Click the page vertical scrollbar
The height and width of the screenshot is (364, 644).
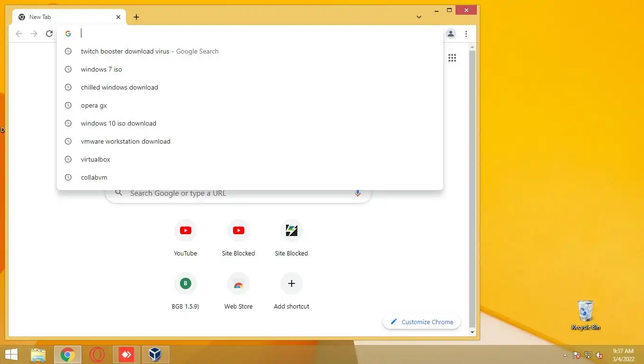click(x=472, y=190)
